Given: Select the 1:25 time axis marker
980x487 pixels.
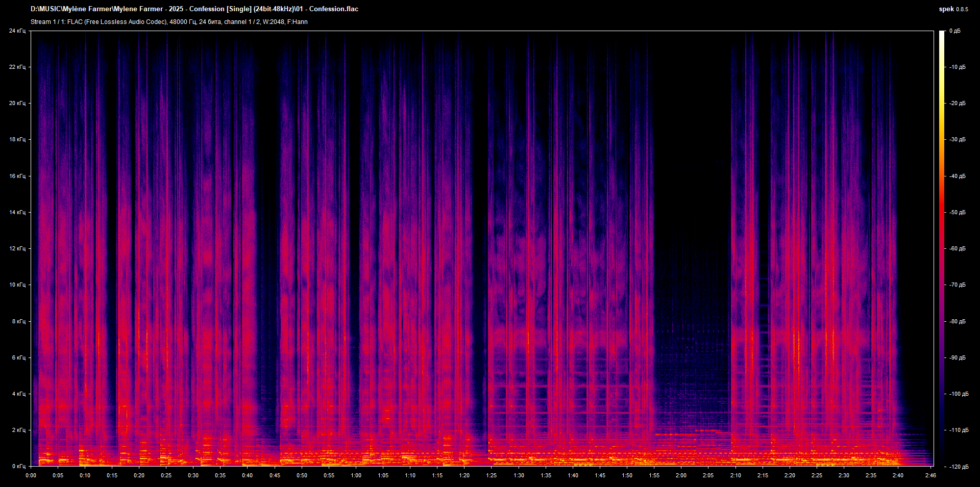Looking at the screenshot, I should click(491, 475).
